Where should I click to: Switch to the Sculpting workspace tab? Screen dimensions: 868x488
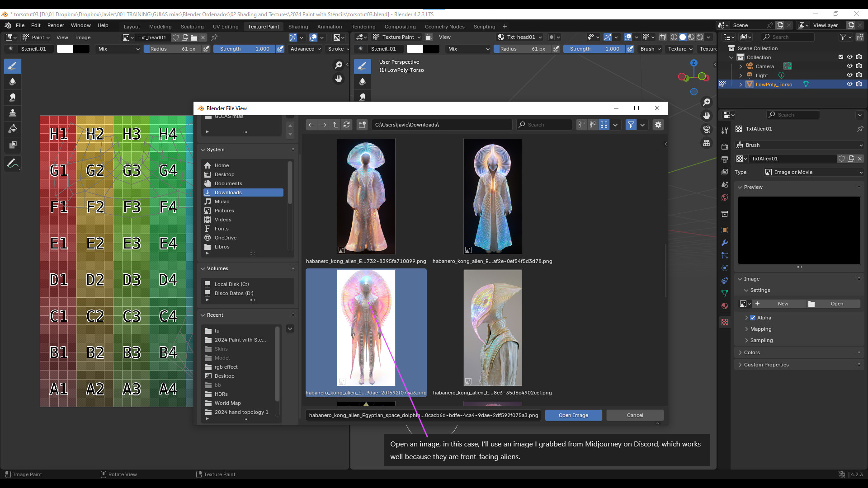192,27
